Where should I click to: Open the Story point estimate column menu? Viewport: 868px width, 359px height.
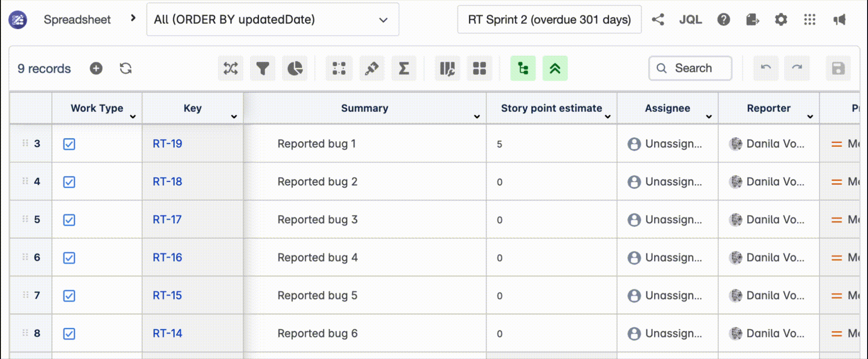(608, 117)
